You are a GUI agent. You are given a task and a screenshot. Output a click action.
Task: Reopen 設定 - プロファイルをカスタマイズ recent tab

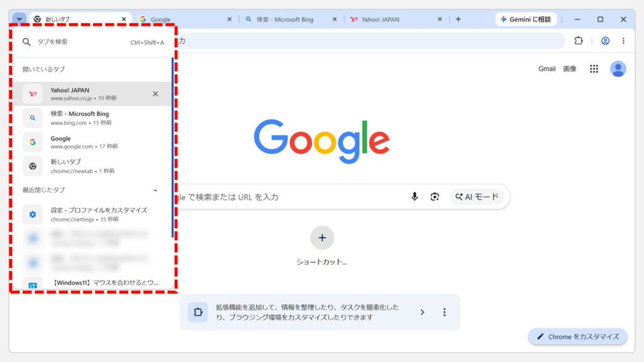pos(92,214)
